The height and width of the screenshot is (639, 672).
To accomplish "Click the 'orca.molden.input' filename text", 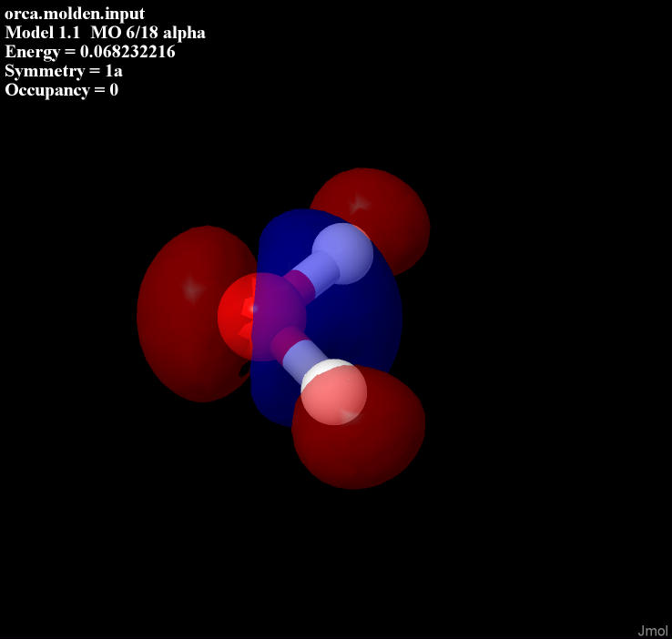I will pyautogui.click(x=75, y=14).
